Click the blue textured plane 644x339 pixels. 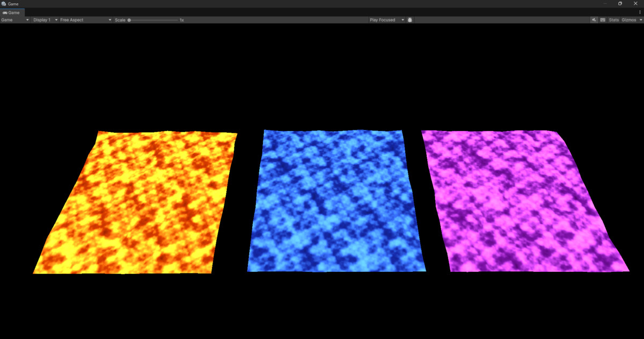coord(336,200)
